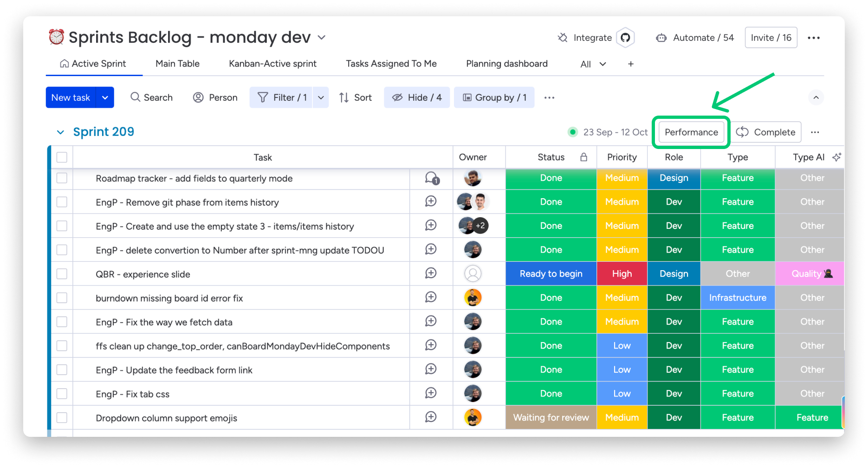The height and width of the screenshot is (467, 868).
Task: Click the Filter / 1 button
Action: 281,97
